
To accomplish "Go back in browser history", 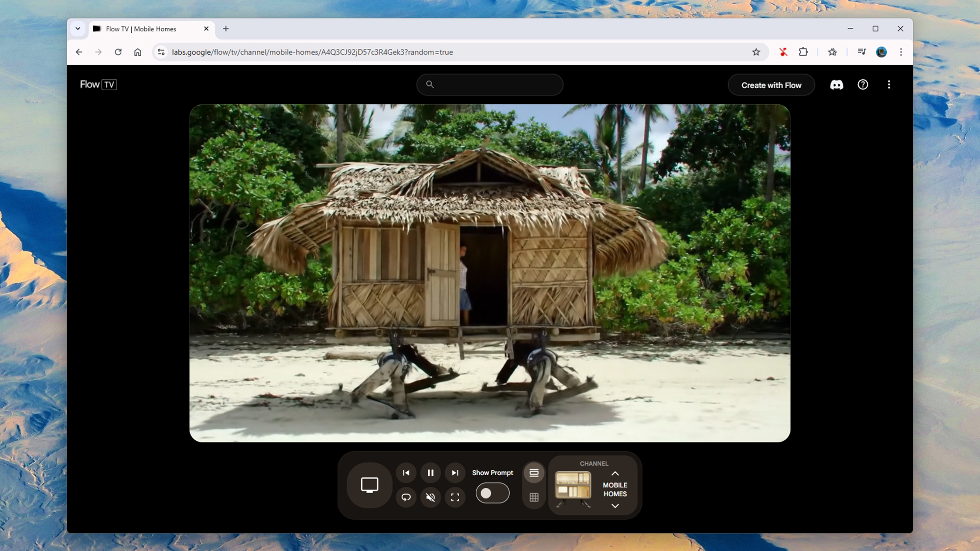I will pos(79,52).
